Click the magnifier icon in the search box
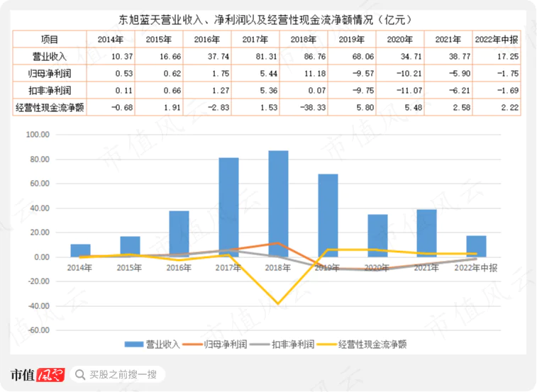Viewport: 537px width, 392px height. pyautogui.click(x=79, y=374)
